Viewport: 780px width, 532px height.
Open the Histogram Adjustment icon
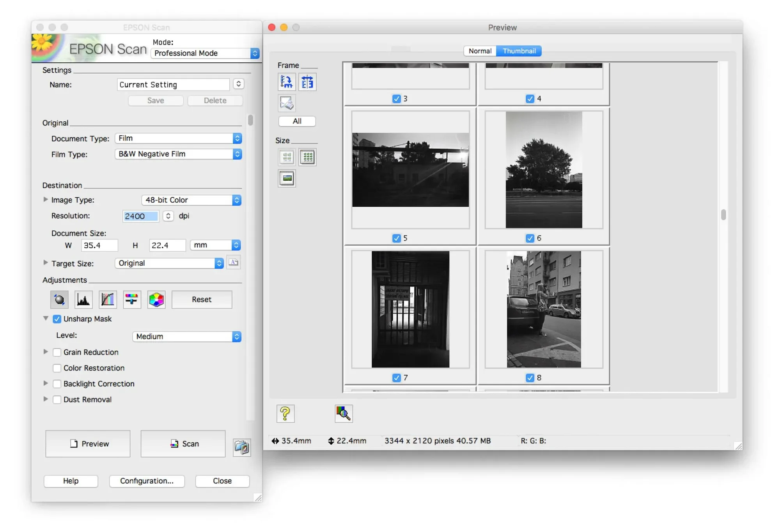(83, 300)
